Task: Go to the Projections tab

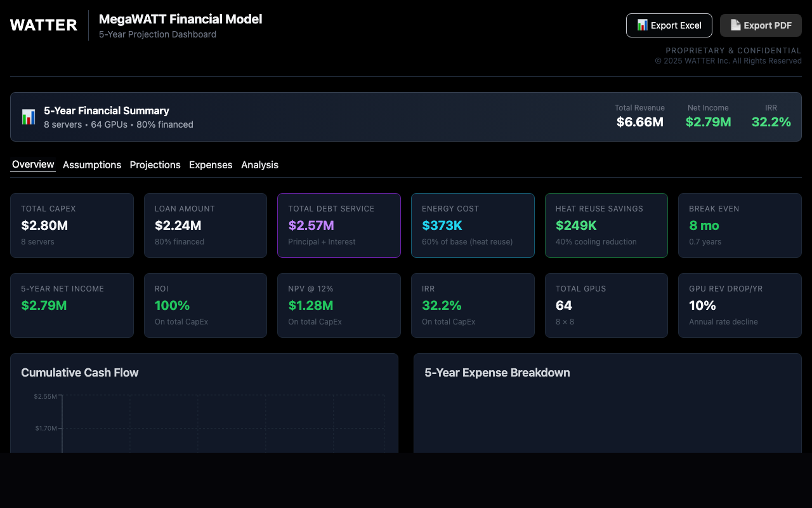Action: [x=155, y=165]
